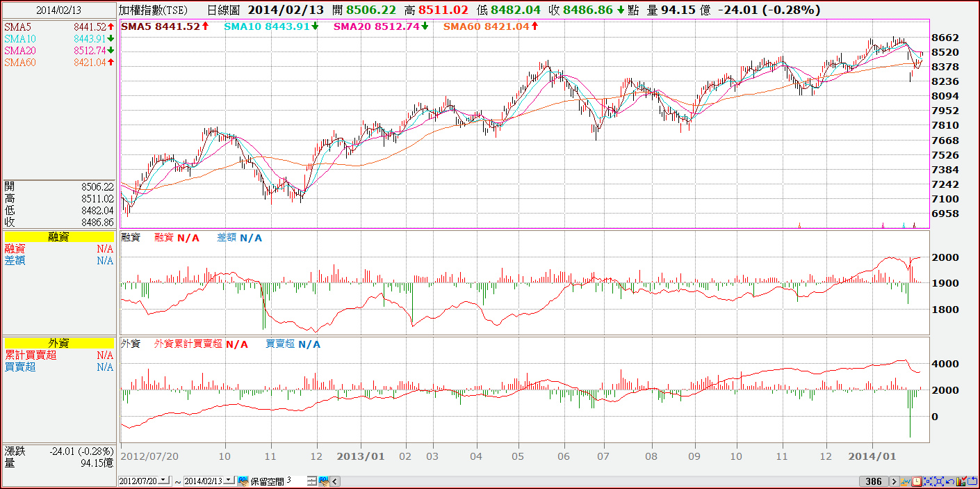Click the 386 bar count button
The width and height of the screenshot is (980, 489).
[x=874, y=481]
